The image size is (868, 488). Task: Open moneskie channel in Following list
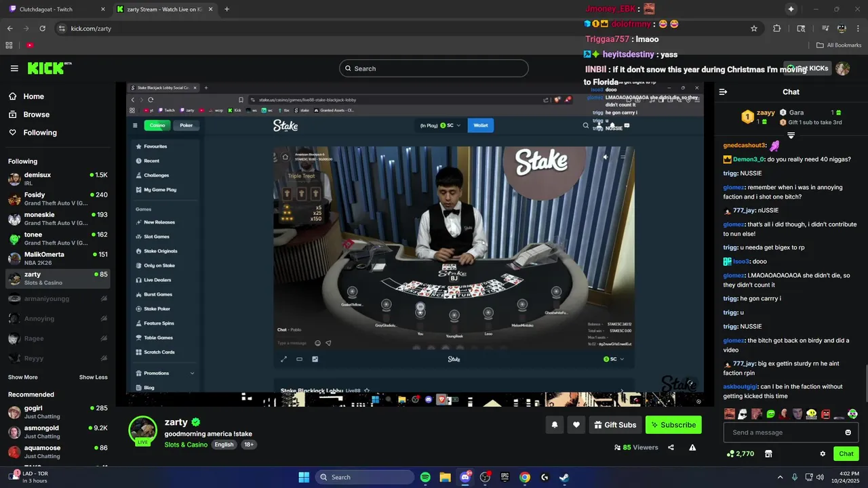pyautogui.click(x=57, y=219)
